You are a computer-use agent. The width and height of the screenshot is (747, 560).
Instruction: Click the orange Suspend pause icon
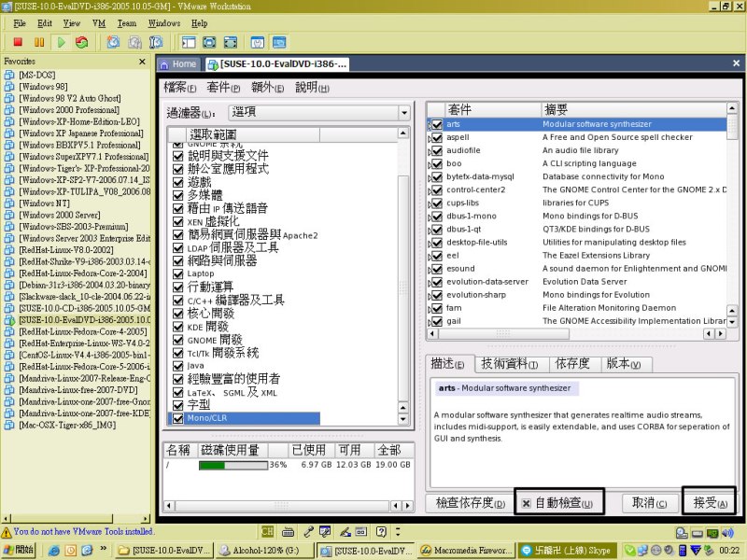point(39,42)
